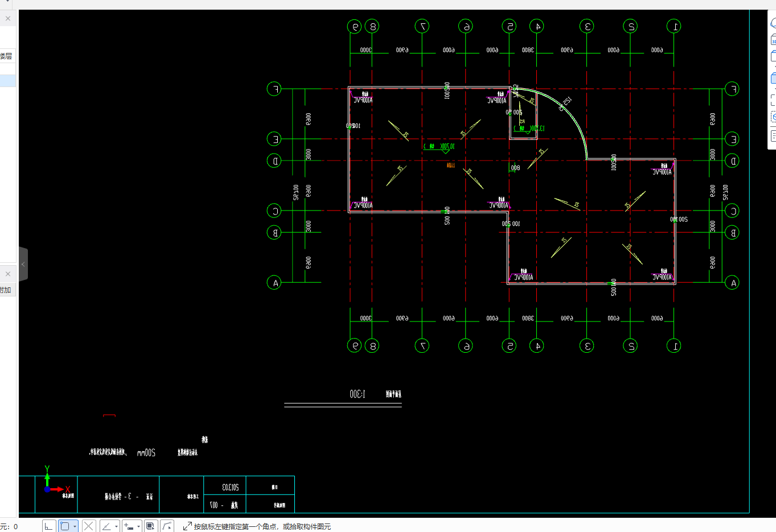Viewport: 776px width, 532px height.
Task: Enable the orthogonal mode icon in status bar
Action: pos(49,526)
